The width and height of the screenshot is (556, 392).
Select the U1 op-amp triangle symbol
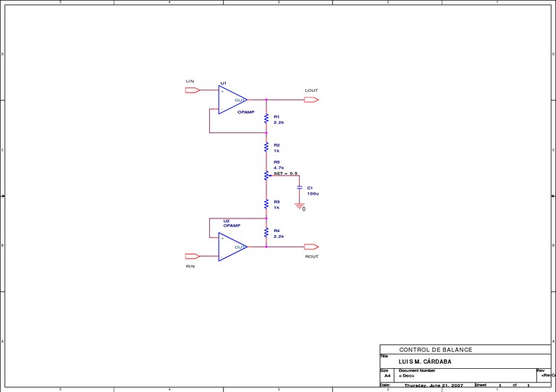point(232,100)
